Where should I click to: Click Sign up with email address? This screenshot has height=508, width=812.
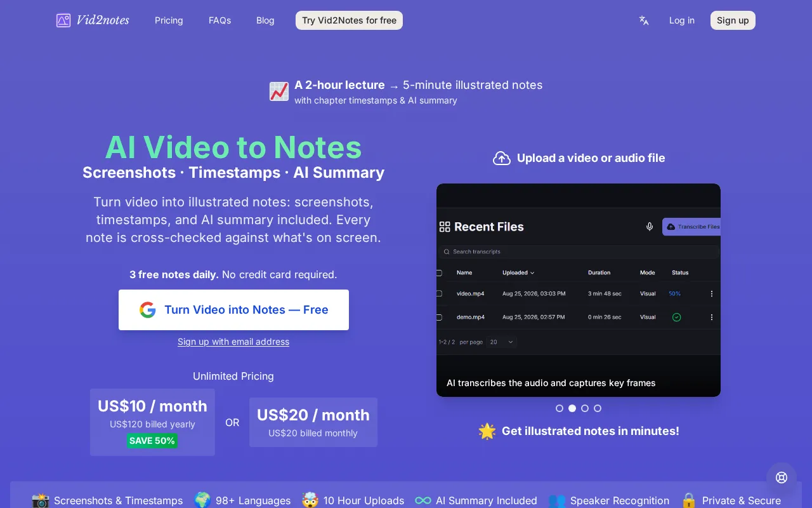[233, 342]
